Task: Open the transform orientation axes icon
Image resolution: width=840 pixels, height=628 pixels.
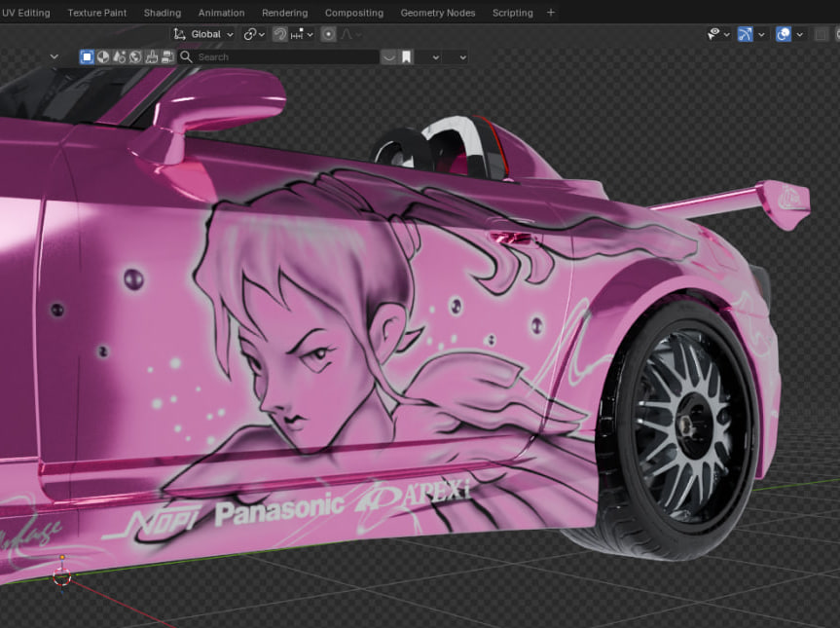Action: point(179,34)
